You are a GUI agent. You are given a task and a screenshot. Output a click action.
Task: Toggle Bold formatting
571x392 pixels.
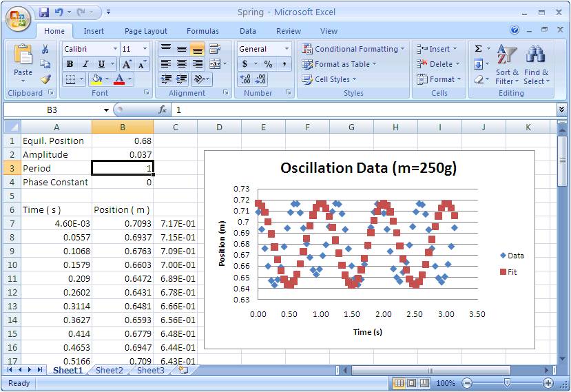click(70, 64)
